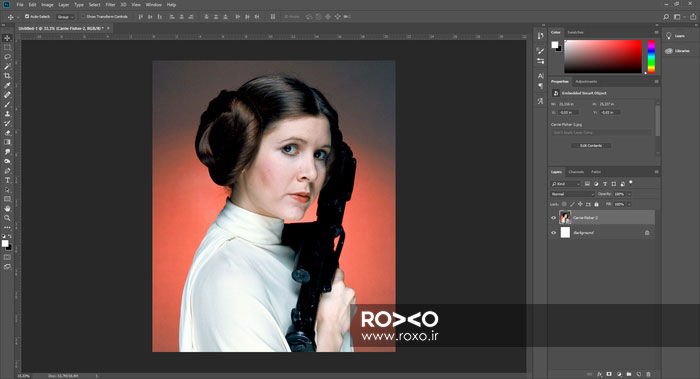Select the Rectangular Marquee tool
Image resolution: width=700 pixels, height=379 pixels.
pyautogui.click(x=7, y=47)
